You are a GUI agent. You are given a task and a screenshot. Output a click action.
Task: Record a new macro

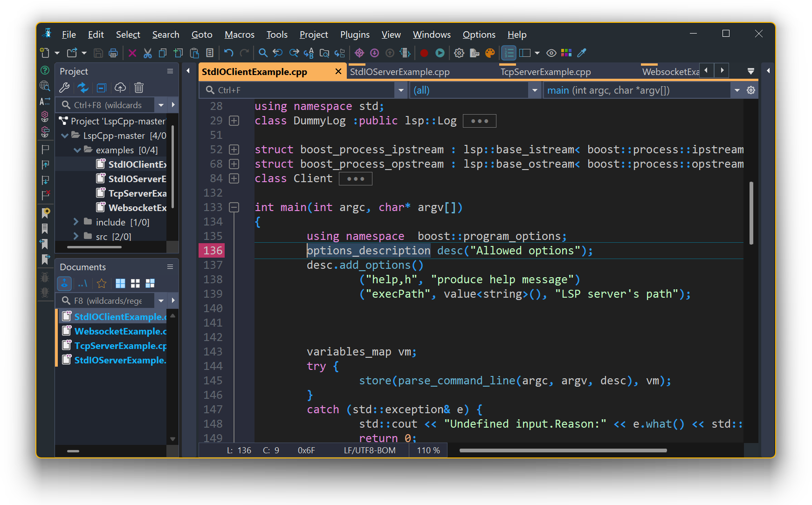click(x=424, y=53)
